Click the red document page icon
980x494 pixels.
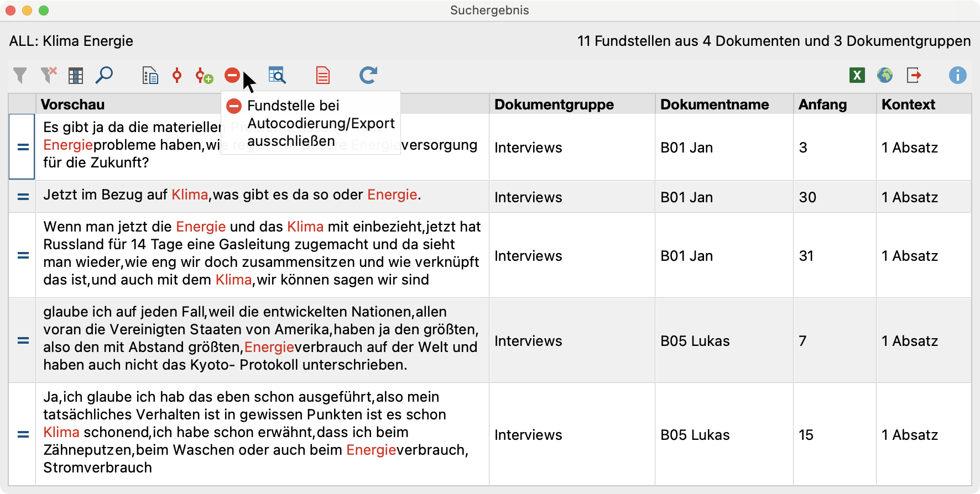pyautogui.click(x=323, y=75)
